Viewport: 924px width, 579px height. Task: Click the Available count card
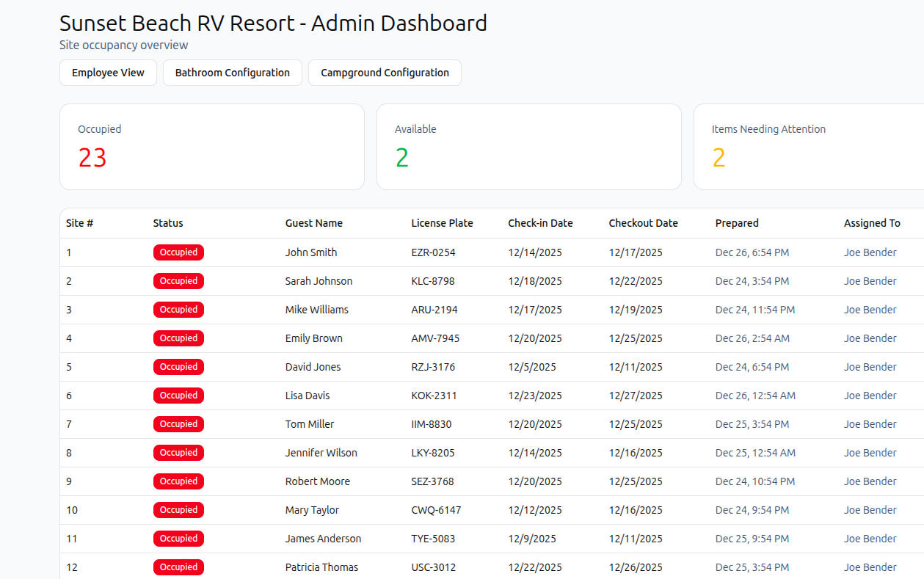[x=528, y=147]
